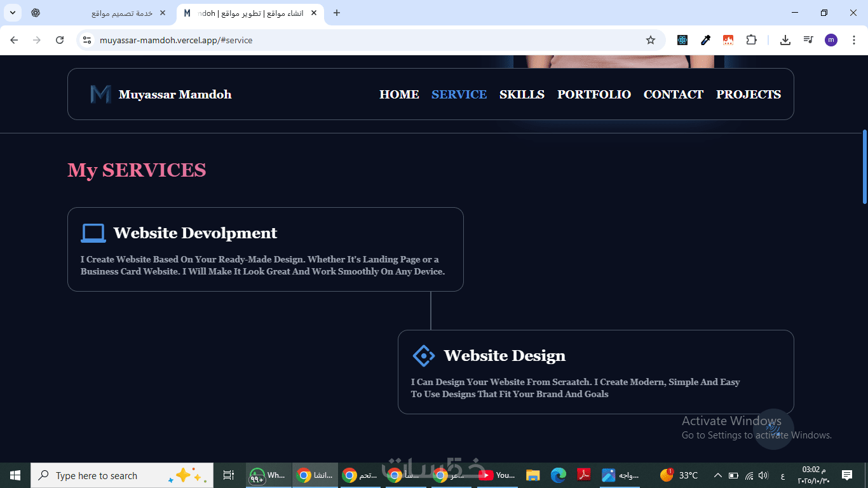Open the Photos app on the taskbar

click(x=621, y=475)
